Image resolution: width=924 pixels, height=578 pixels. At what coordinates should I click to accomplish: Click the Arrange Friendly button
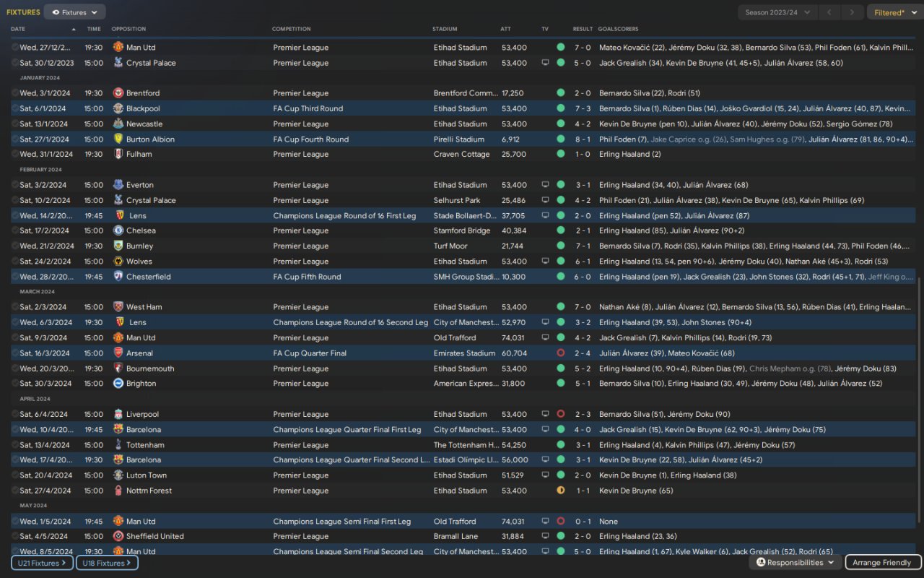tap(881, 562)
